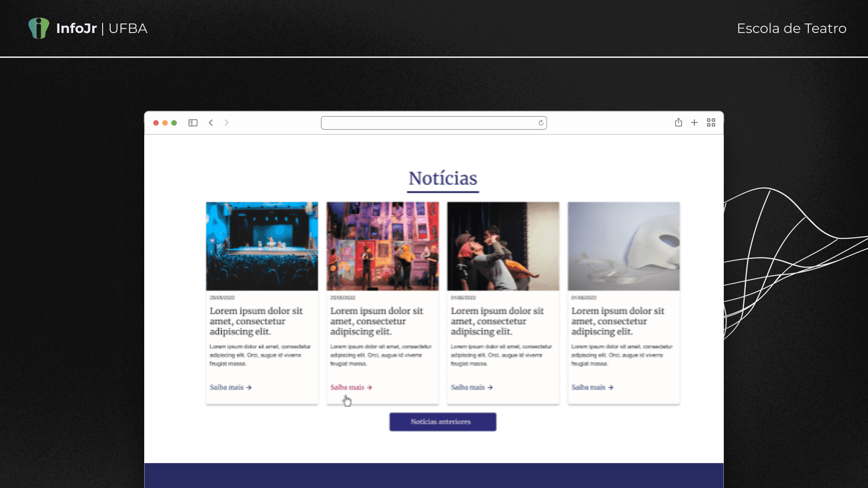
Task: Toggle the browser sidebar panel icon
Action: point(193,123)
